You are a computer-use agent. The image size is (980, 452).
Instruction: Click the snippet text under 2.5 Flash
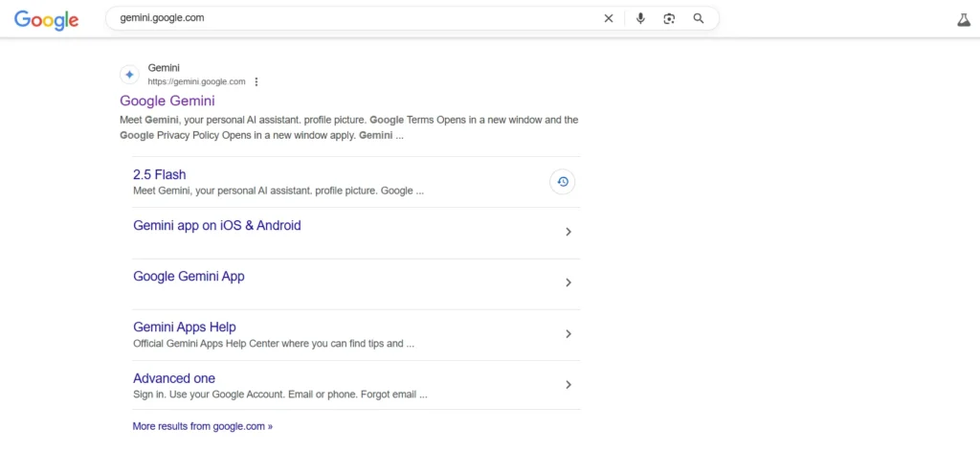[x=278, y=191]
